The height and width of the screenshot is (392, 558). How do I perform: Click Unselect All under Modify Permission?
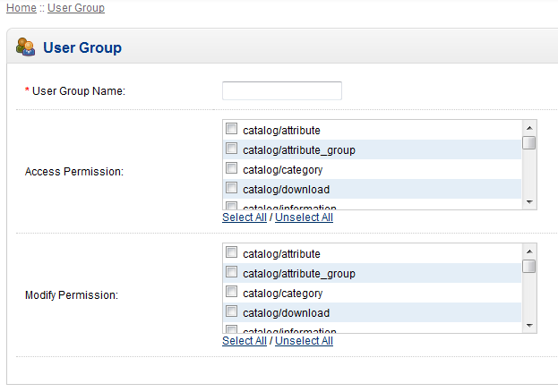point(304,341)
